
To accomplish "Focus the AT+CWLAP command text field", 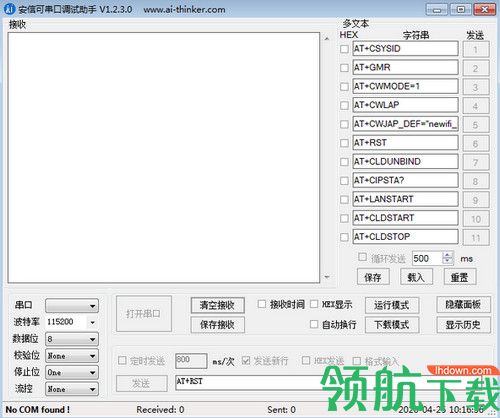I will [x=405, y=105].
